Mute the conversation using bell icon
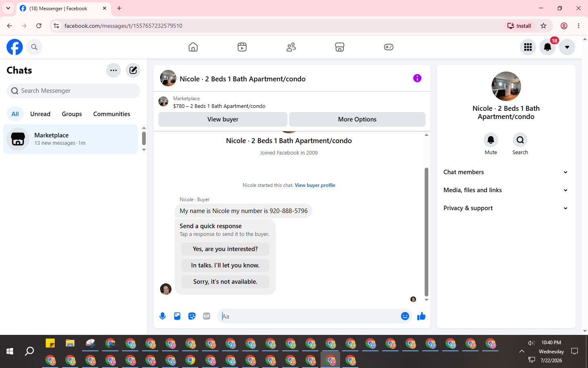 click(x=491, y=140)
